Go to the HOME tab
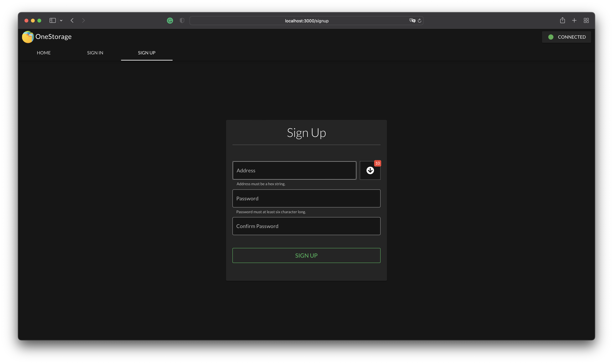The width and height of the screenshot is (613, 364). point(44,53)
